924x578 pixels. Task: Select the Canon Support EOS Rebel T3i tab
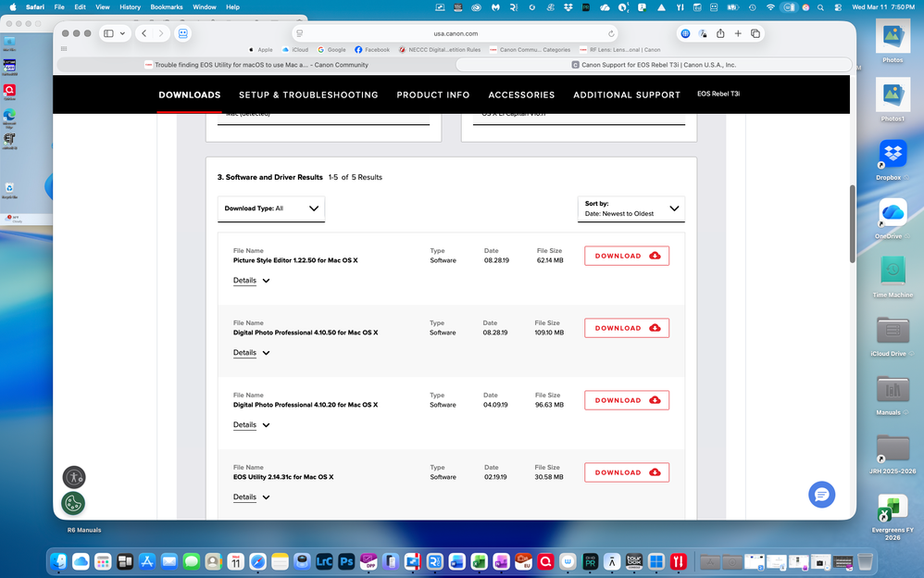coord(654,65)
